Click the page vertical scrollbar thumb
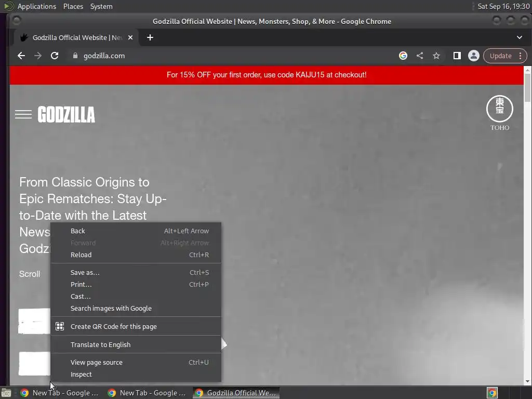The image size is (532, 399). (527, 87)
